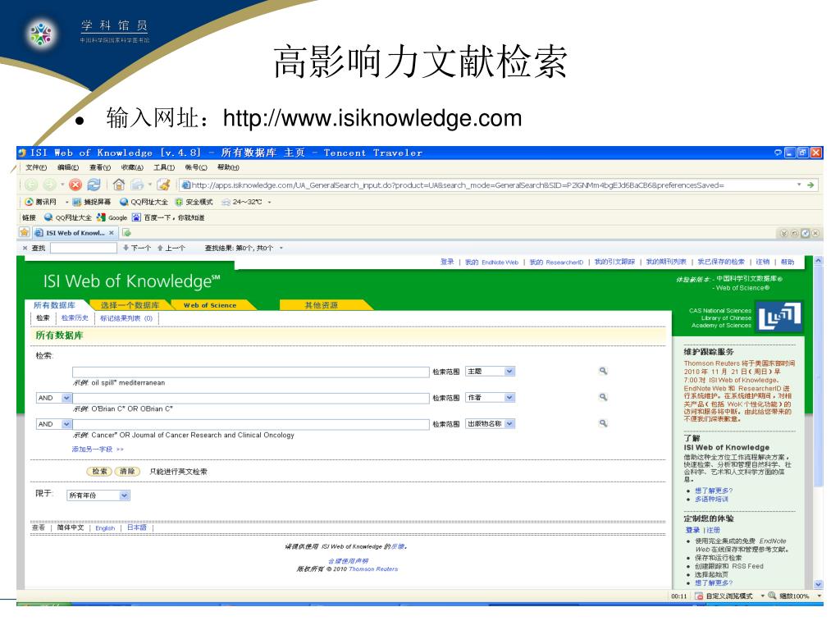The image size is (840, 630).
Task: Click the browser address bar URL
Action: [x=458, y=185]
